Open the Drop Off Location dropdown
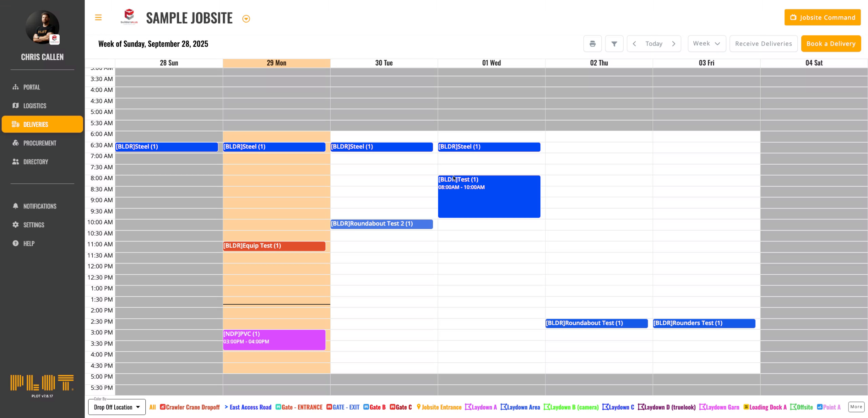The image size is (868, 418). pyautogui.click(x=117, y=407)
